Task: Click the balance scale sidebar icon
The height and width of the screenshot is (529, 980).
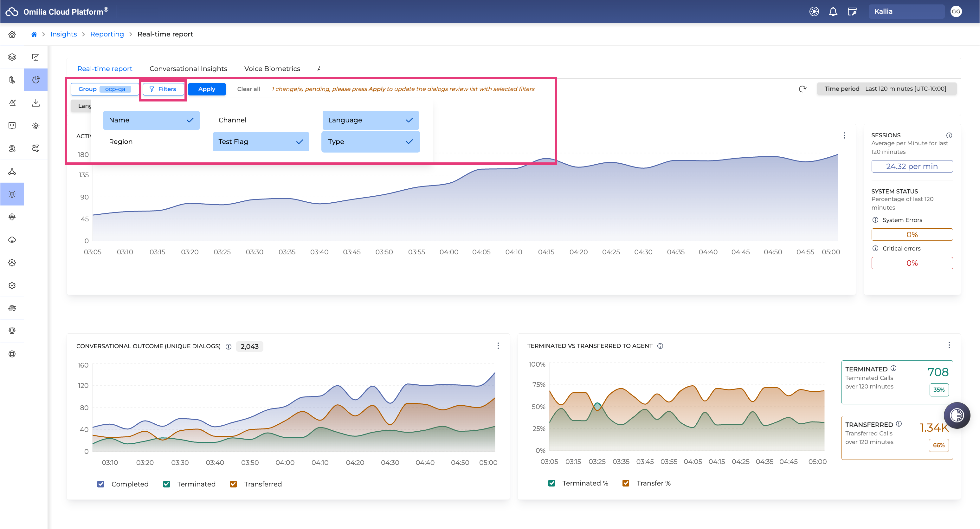Action: [12, 330]
